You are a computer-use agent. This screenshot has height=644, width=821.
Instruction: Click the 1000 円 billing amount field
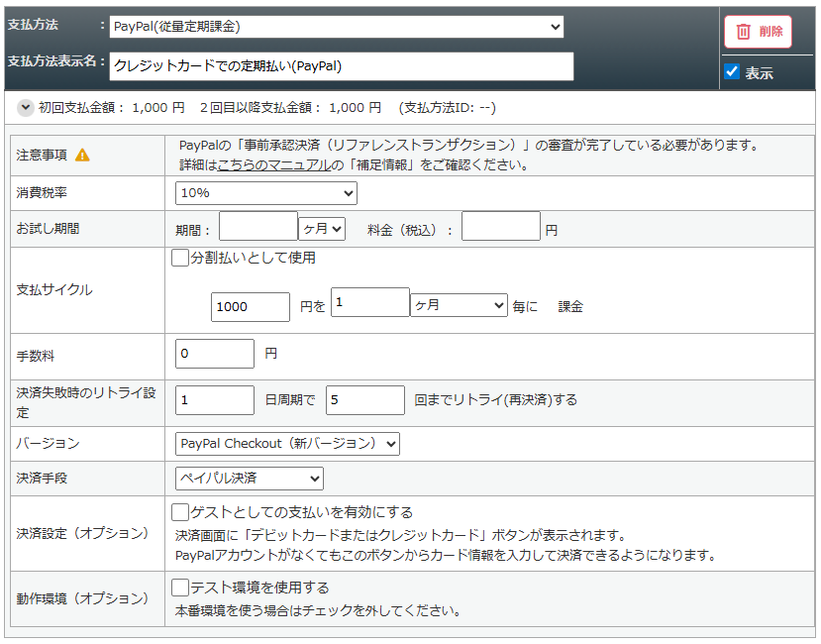tap(250, 307)
